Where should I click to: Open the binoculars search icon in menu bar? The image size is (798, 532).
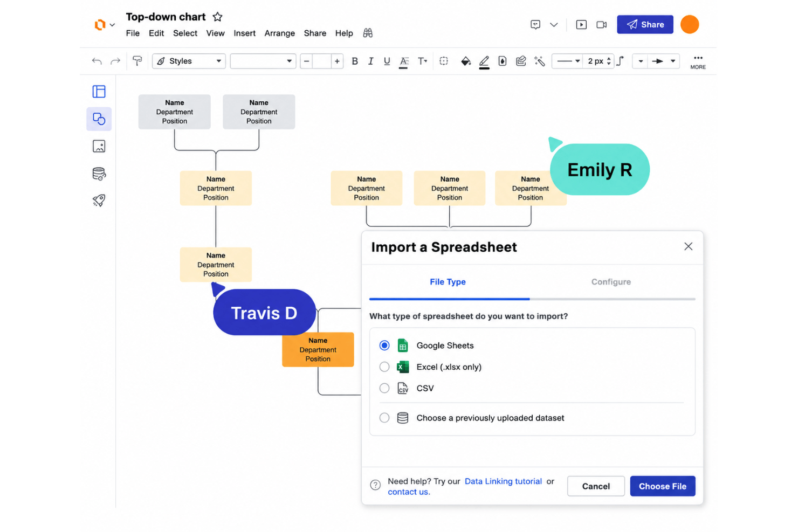point(368,33)
